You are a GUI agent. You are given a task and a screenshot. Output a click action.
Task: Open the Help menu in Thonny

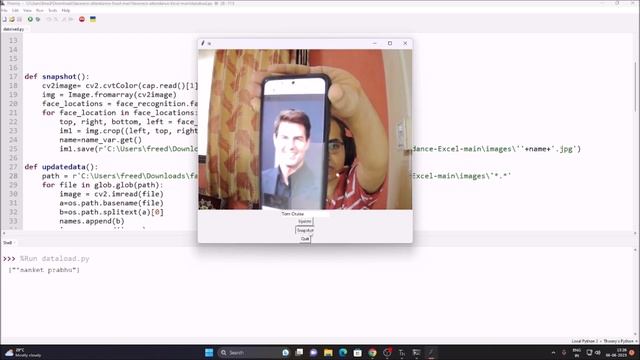click(66, 10)
